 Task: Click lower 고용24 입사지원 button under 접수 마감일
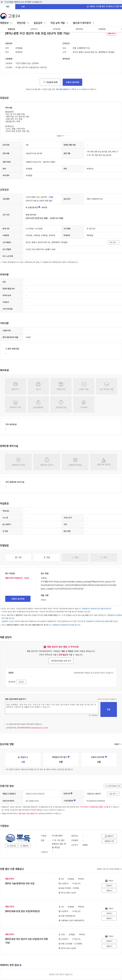18,599
